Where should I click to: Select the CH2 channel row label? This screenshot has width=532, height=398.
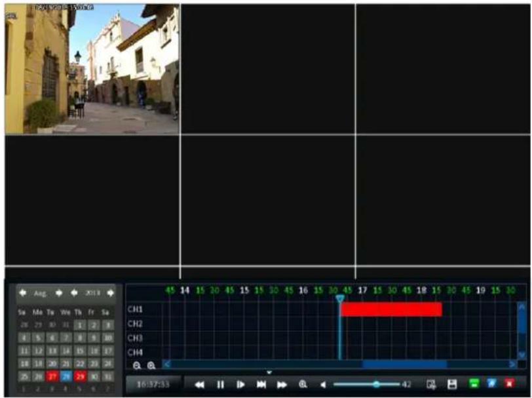(135, 324)
